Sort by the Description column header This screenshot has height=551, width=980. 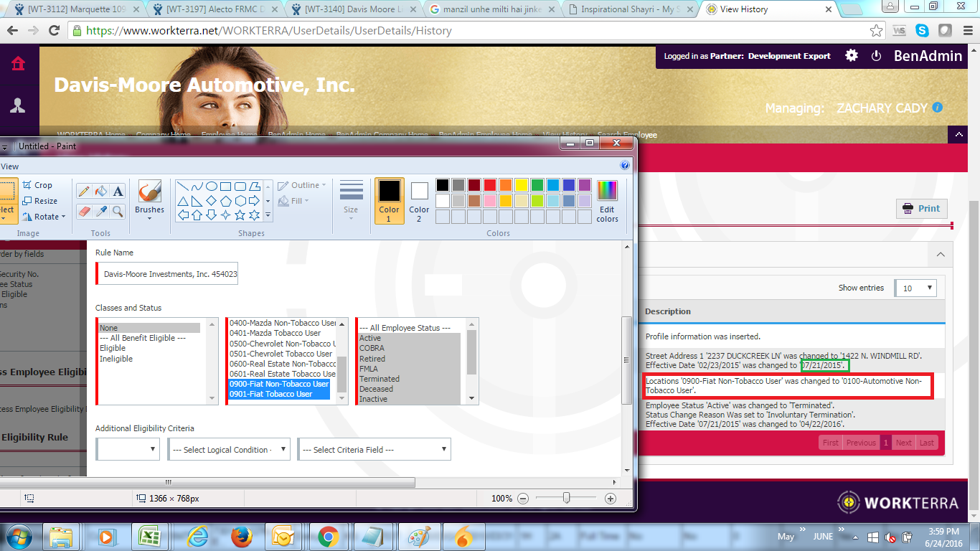pyautogui.click(x=668, y=311)
